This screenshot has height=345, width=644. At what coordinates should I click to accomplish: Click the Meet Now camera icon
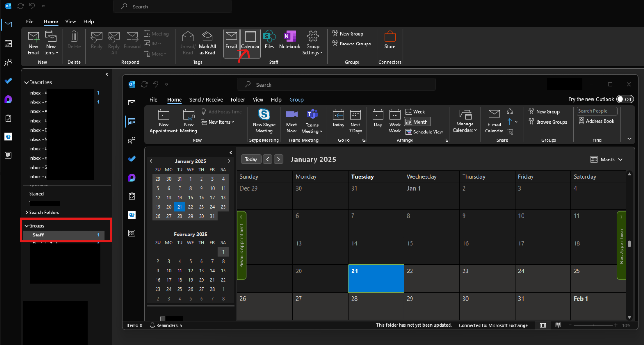pos(292,115)
